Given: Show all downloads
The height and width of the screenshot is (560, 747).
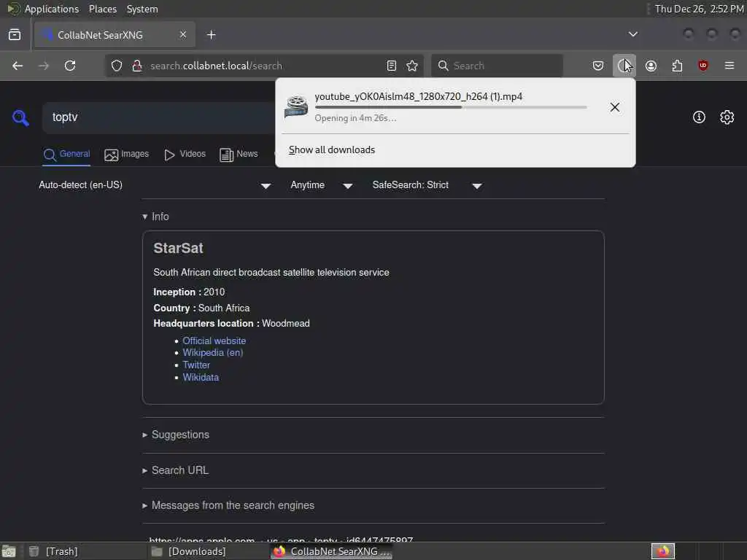Looking at the screenshot, I should tap(332, 150).
